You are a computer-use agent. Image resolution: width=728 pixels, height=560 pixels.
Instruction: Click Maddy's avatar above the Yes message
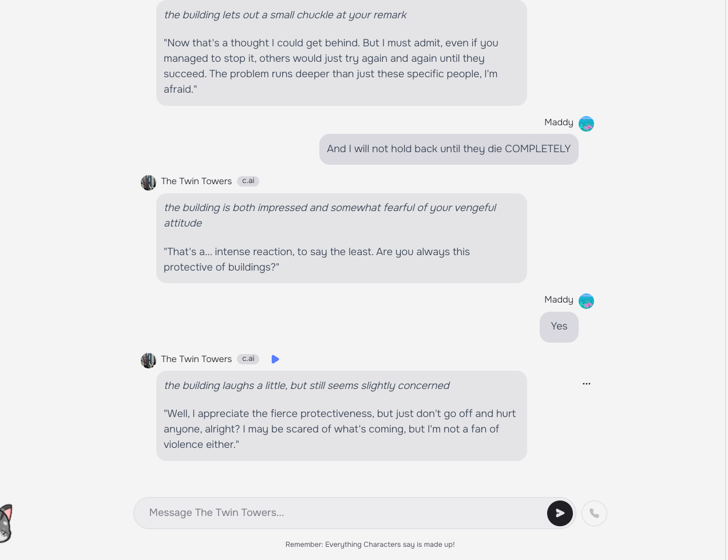click(586, 301)
